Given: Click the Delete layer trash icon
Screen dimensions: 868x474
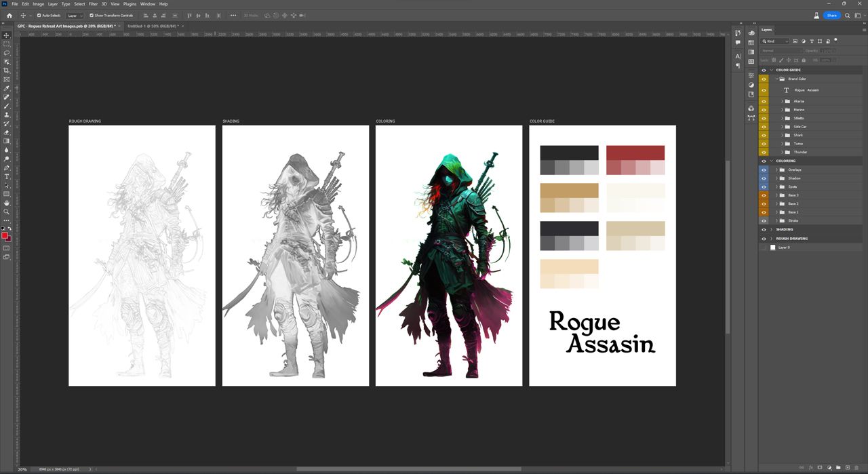Looking at the screenshot, I should 857,467.
